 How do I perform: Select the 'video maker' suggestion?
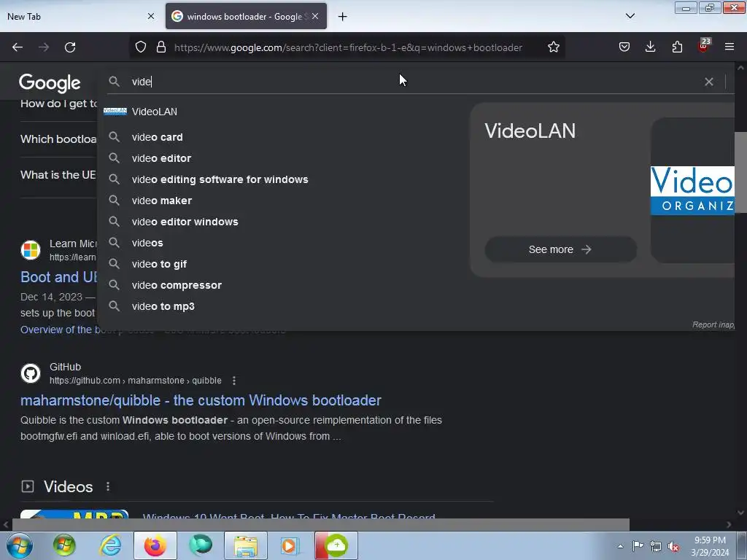[281, 201]
